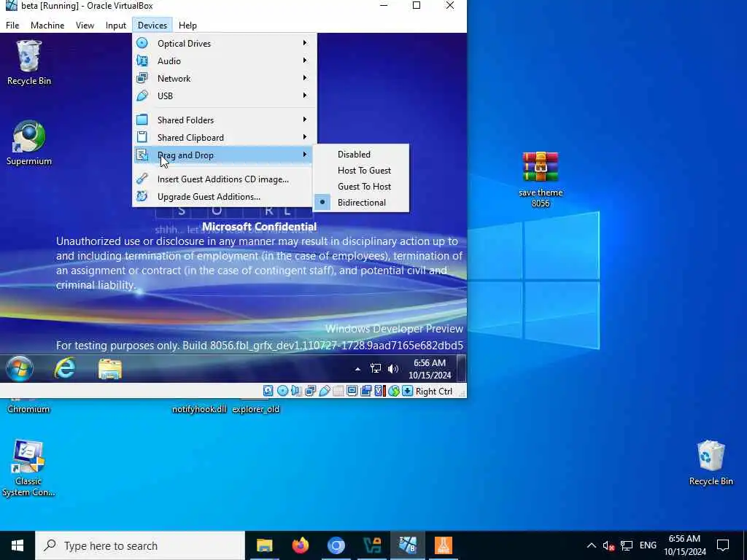This screenshot has height=560, width=747.
Task: Click the ENG language indicator
Action: click(648, 545)
